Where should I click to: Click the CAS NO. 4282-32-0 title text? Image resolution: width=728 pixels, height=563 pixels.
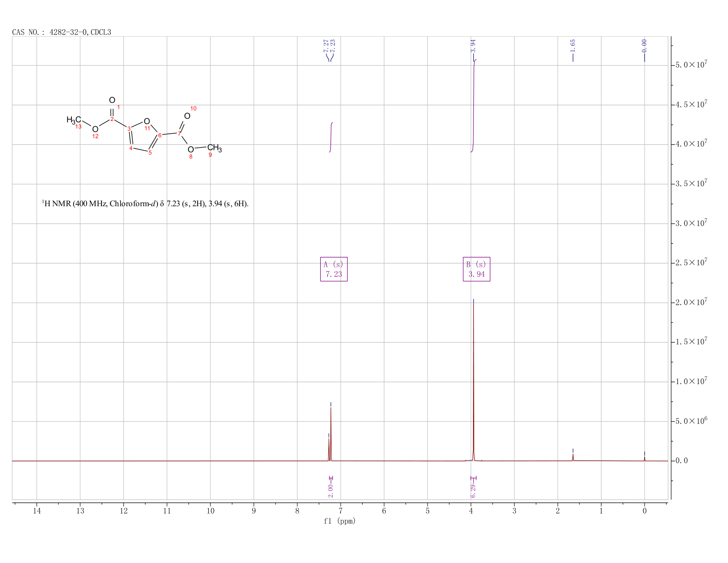62,32
